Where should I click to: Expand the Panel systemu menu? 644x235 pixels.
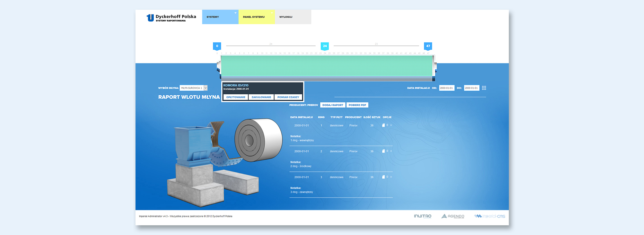(x=257, y=17)
